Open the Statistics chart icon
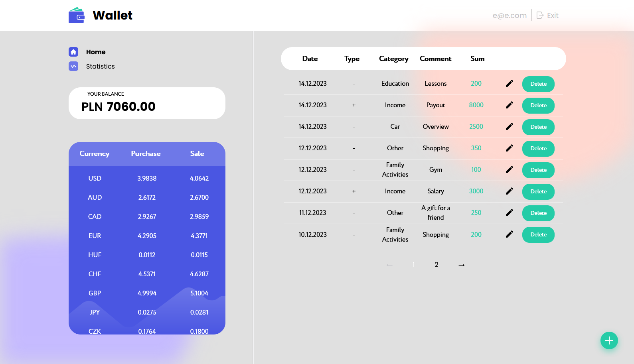The image size is (634, 364). pos(73,66)
